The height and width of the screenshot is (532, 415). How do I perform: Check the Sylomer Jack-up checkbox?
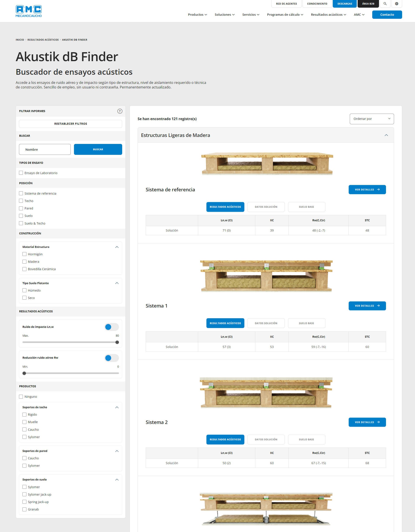[x=24, y=494]
